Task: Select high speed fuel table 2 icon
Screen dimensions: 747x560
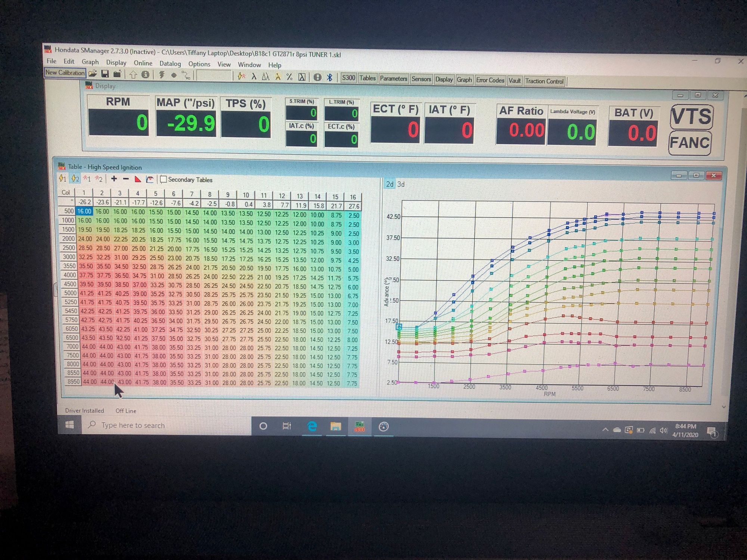Action: (x=99, y=179)
